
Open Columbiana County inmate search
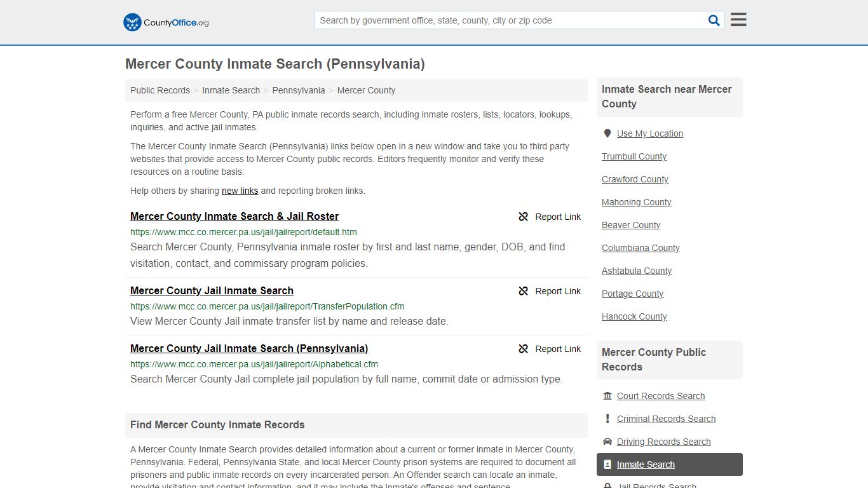[x=641, y=248]
